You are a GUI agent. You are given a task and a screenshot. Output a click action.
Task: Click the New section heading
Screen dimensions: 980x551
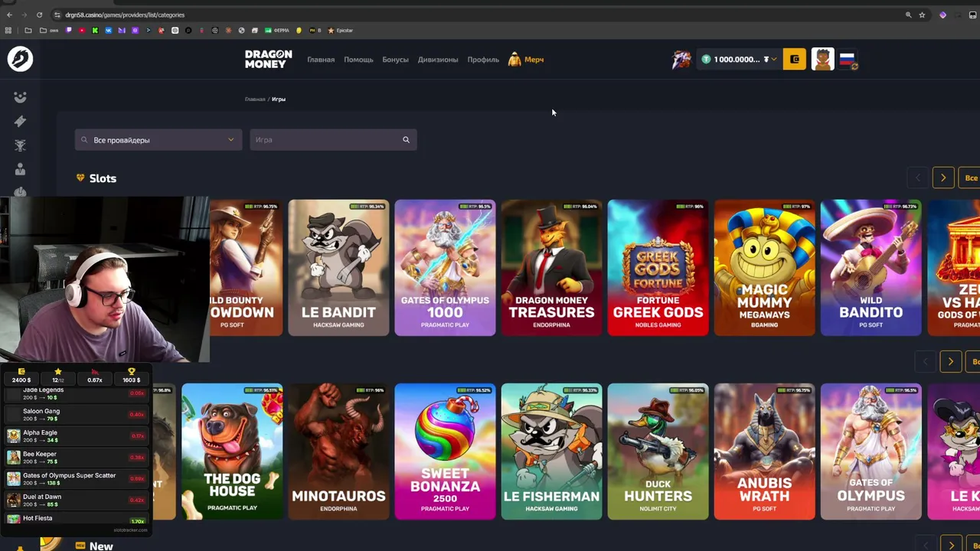click(x=101, y=546)
